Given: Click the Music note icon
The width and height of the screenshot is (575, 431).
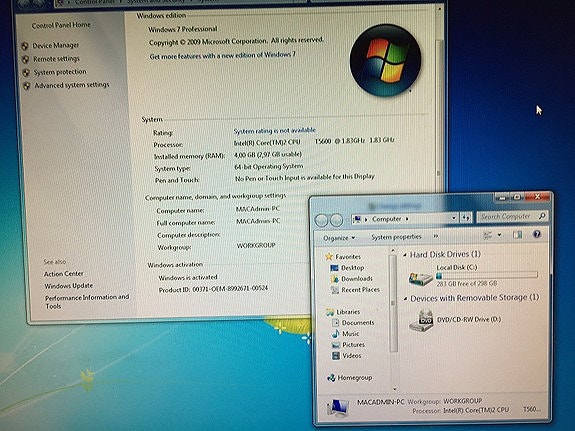Looking at the screenshot, I should point(336,334).
